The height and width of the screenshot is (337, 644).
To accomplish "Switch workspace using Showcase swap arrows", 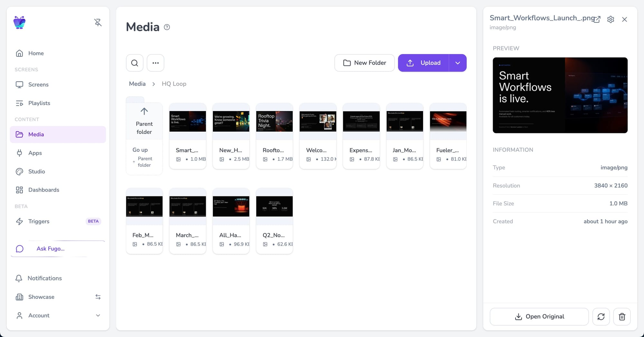I will click(x=98, y=297).
